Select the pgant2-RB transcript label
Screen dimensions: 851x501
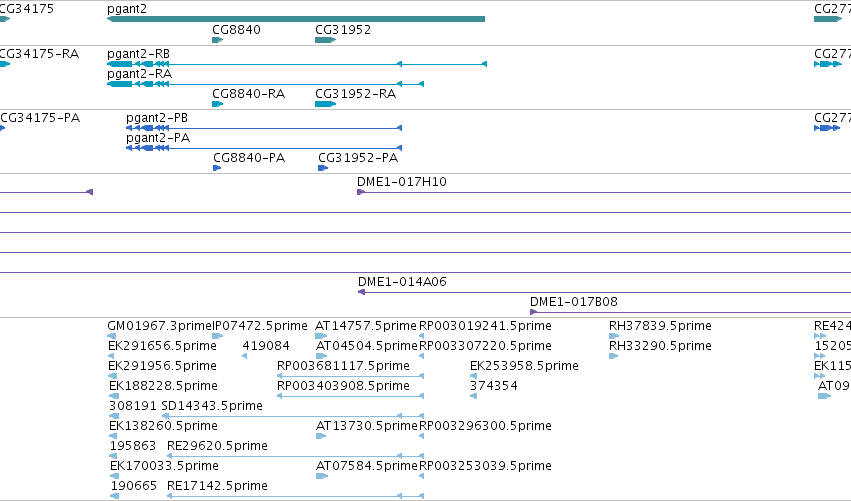(138, 54)
